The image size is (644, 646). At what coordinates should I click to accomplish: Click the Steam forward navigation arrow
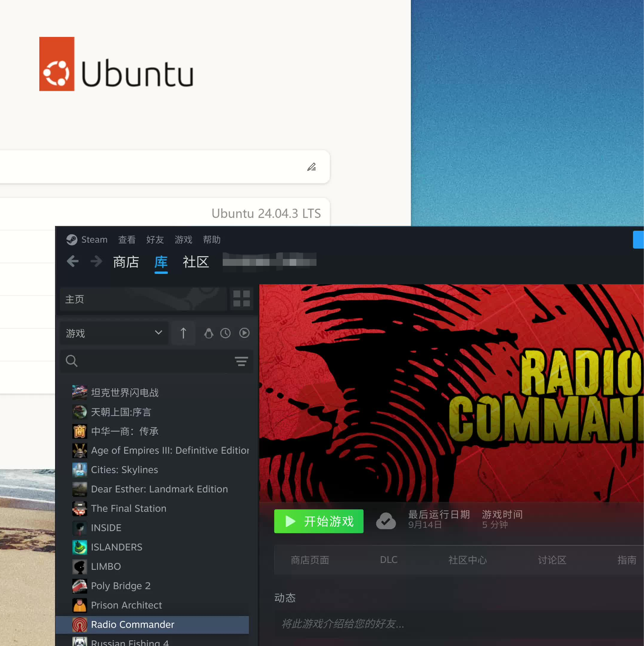point(96,261)
